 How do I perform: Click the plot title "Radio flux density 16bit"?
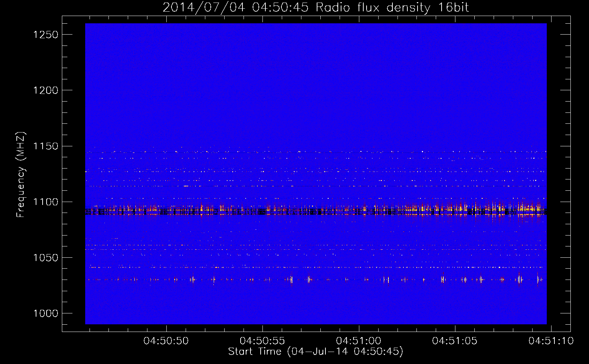pos(392,7)
